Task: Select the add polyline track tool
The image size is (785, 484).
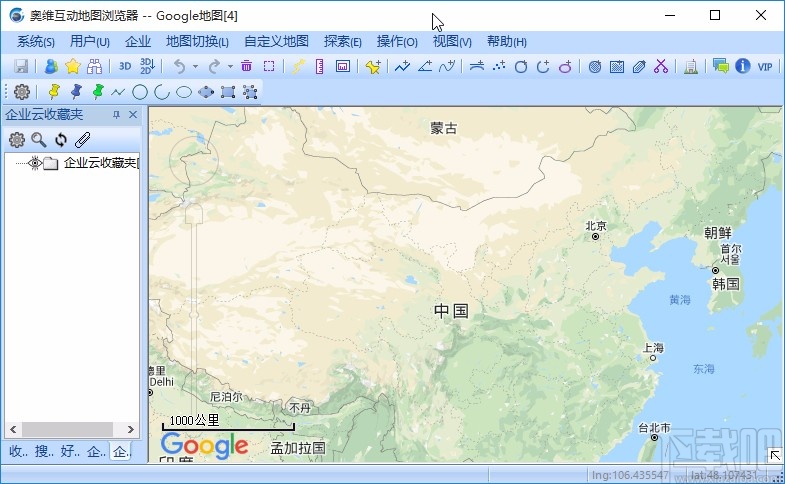Action: 402,66
